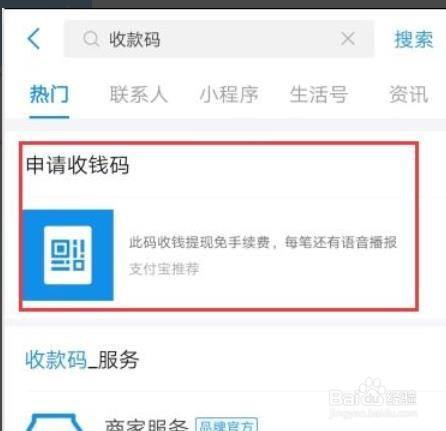The height and width of the screenshot is (431, 446).
Task: Click the 商家服务 shop icon
Action: (x=55, y=422)
